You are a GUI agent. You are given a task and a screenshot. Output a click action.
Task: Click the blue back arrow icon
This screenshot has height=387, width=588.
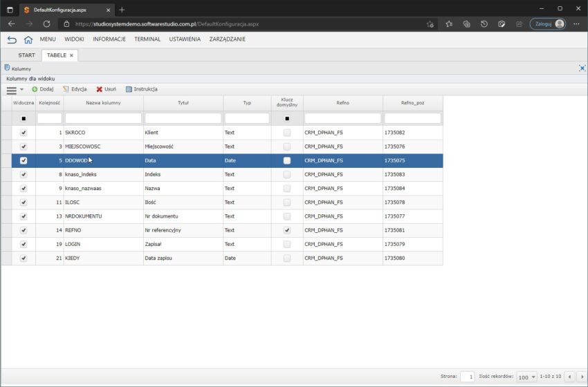tap(12, 39)
